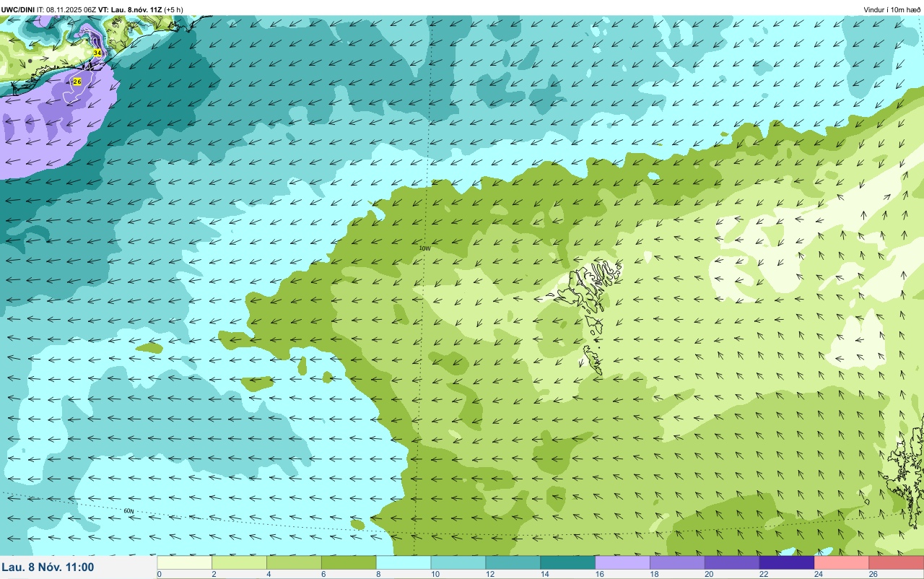Click the olive green 6–8 legend swatch

pos(349,562)
